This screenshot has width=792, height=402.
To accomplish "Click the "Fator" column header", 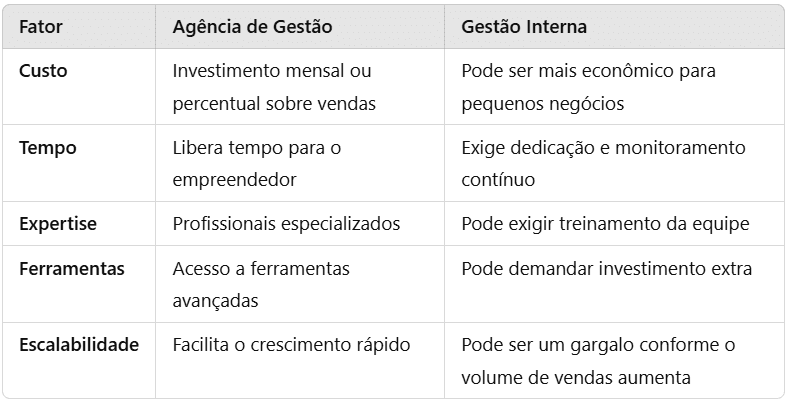I will [x=40, y=28].
